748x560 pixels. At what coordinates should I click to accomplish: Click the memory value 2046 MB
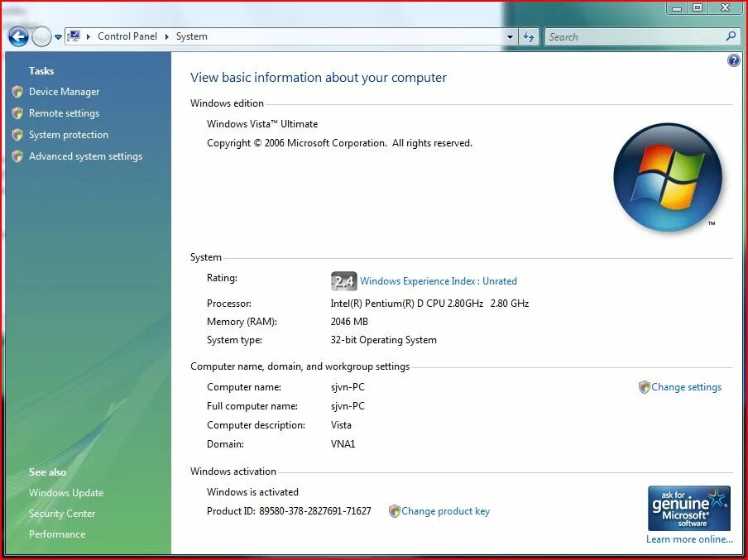(x=349, y=322)
